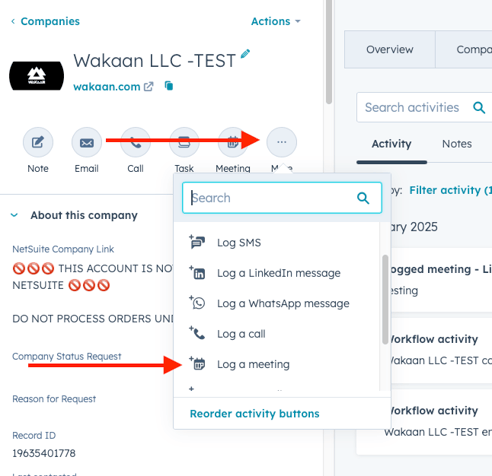
Task: Focus the popup Search field
Action: point(282,198)
